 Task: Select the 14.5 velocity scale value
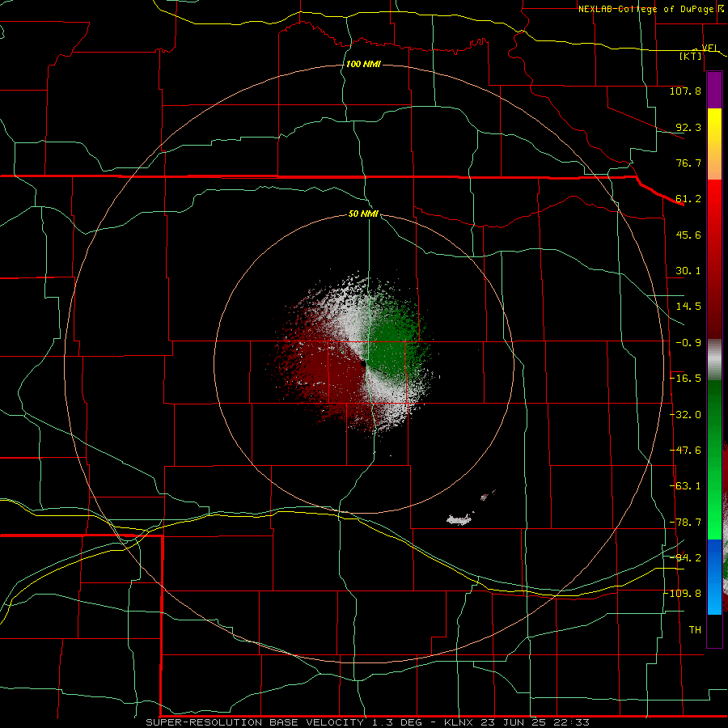(688, 307)
